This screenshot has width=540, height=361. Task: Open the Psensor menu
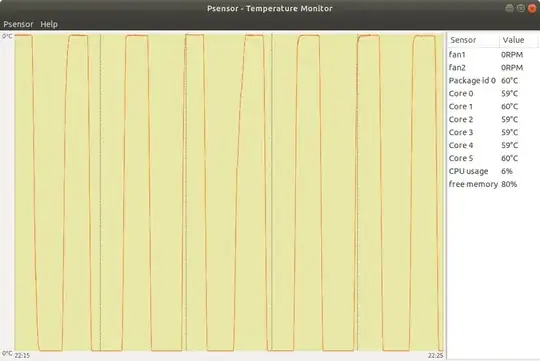click(18, 24)
